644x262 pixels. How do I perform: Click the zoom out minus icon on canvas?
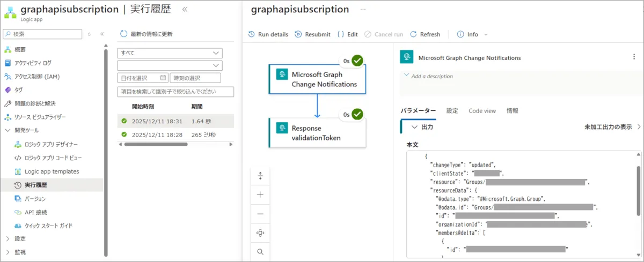[x=260, y=214]
